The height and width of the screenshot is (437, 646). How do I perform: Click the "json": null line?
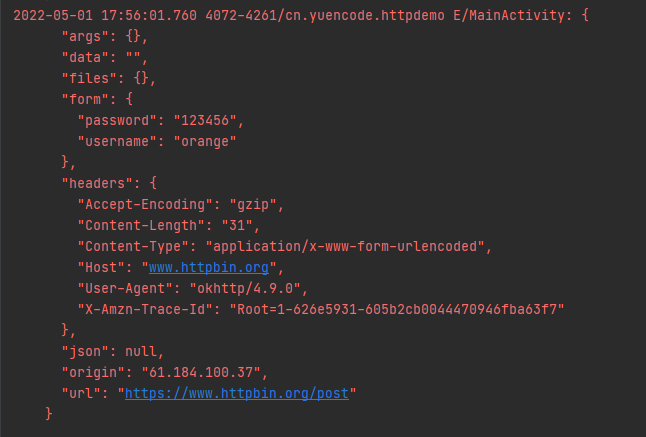(113, 352)
